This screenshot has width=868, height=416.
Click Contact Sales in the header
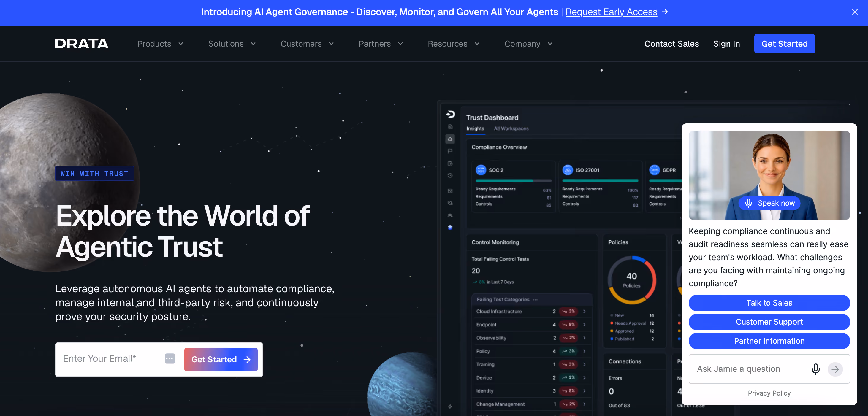(x=671, y=44)
